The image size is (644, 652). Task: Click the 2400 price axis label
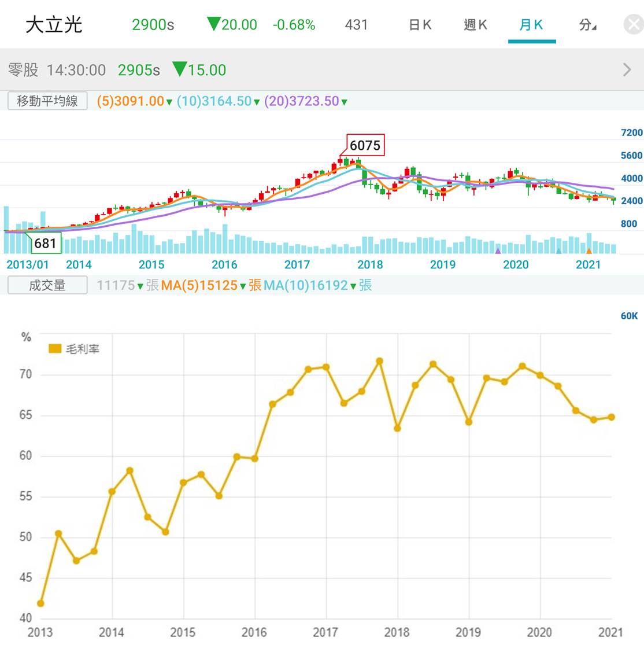(x=631, y=201)
